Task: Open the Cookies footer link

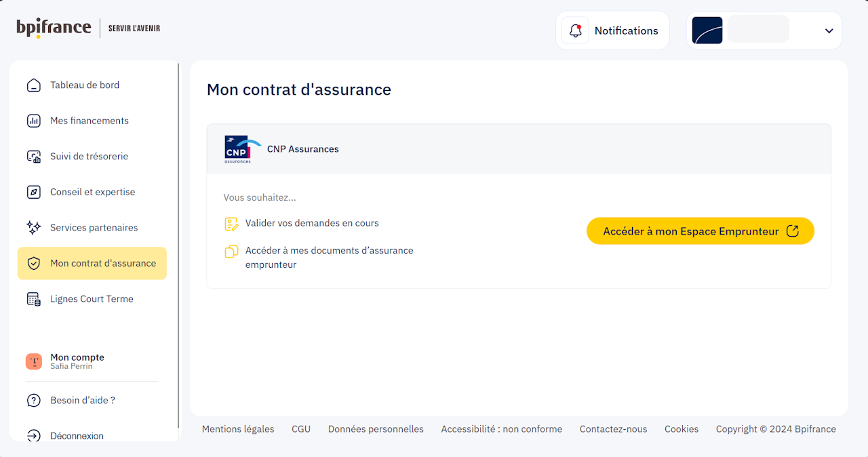Action: click(682, 429)
